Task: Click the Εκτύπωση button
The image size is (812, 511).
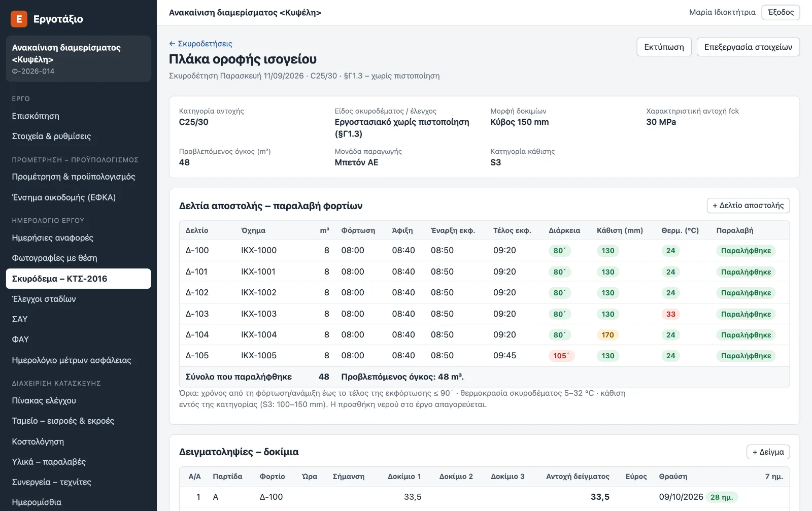Action: click(664, 47)
